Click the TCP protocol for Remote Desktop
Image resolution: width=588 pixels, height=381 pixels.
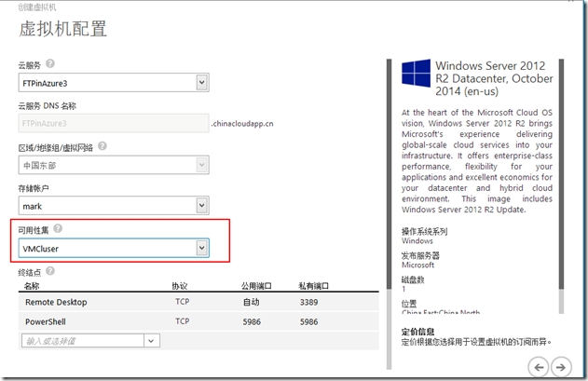[x=183, y=302]
